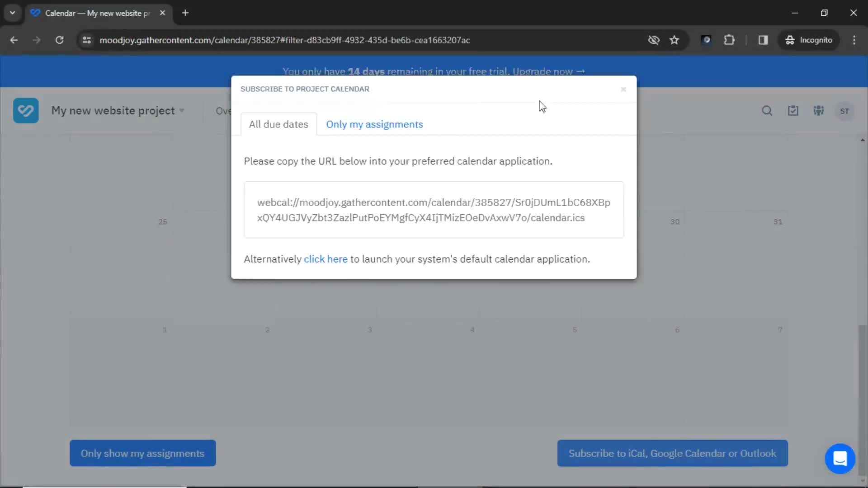The image size is (868, 488).
Task: Click the webcal URL input field
Action: pos(434,210)
